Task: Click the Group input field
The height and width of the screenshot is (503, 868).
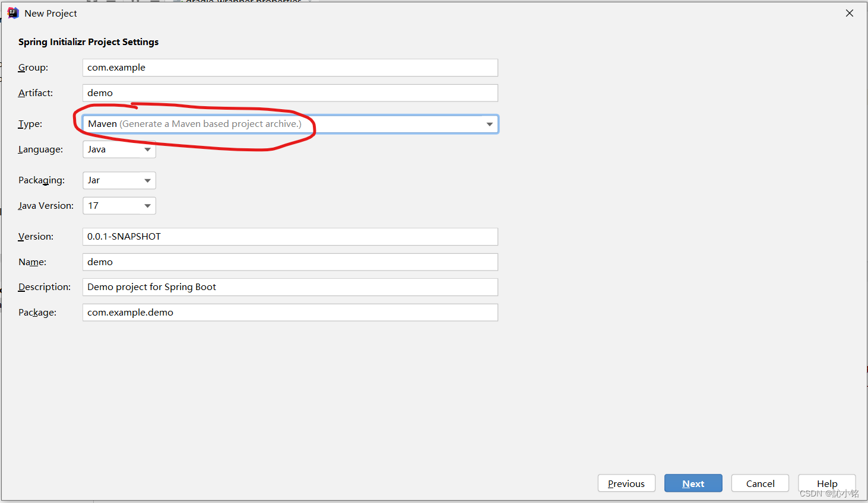Action: coord(290,68)
